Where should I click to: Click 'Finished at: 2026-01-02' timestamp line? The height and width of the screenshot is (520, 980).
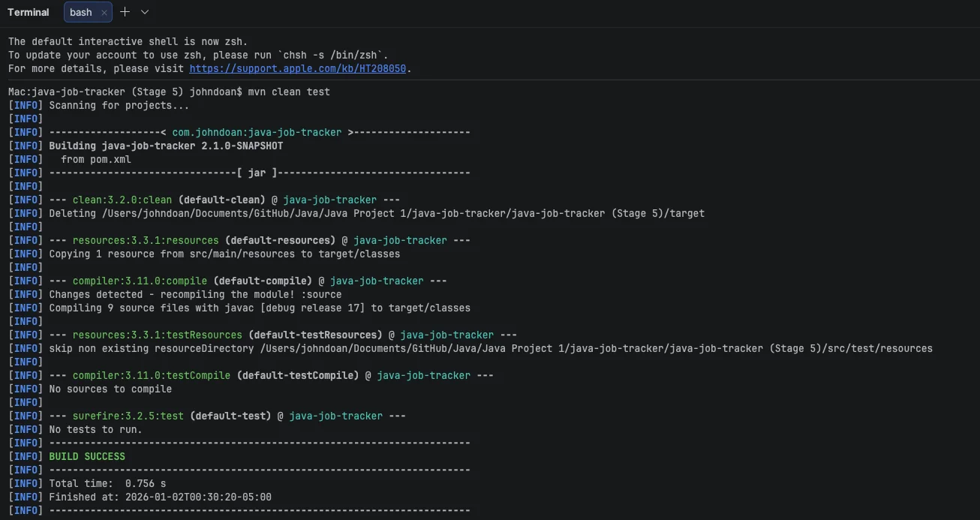(x=160, y=497)
